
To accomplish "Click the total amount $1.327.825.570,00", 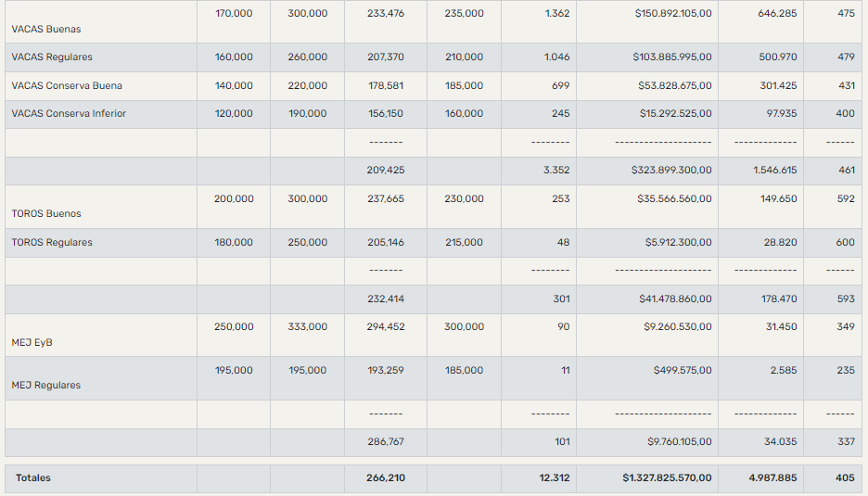I will point(667,478).
